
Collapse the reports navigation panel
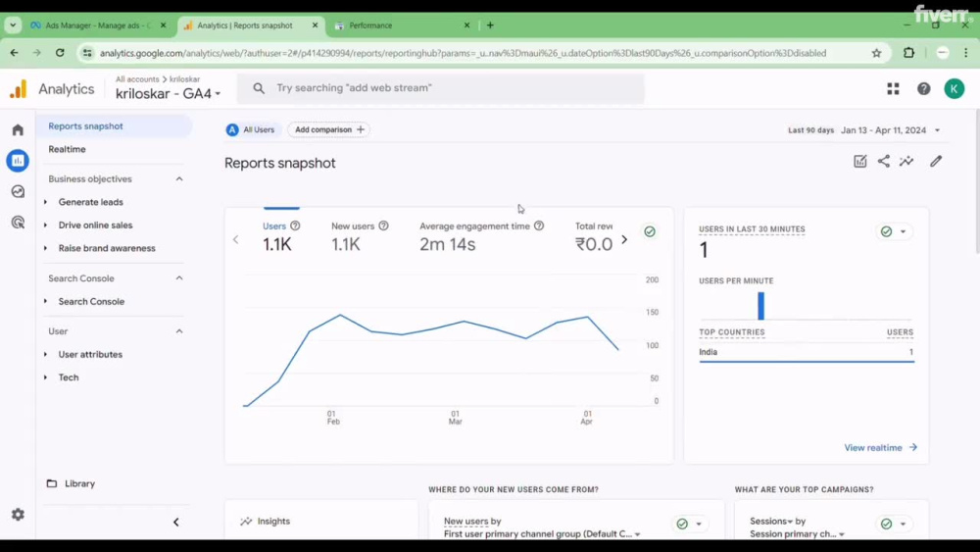click(x=175, y=522)
